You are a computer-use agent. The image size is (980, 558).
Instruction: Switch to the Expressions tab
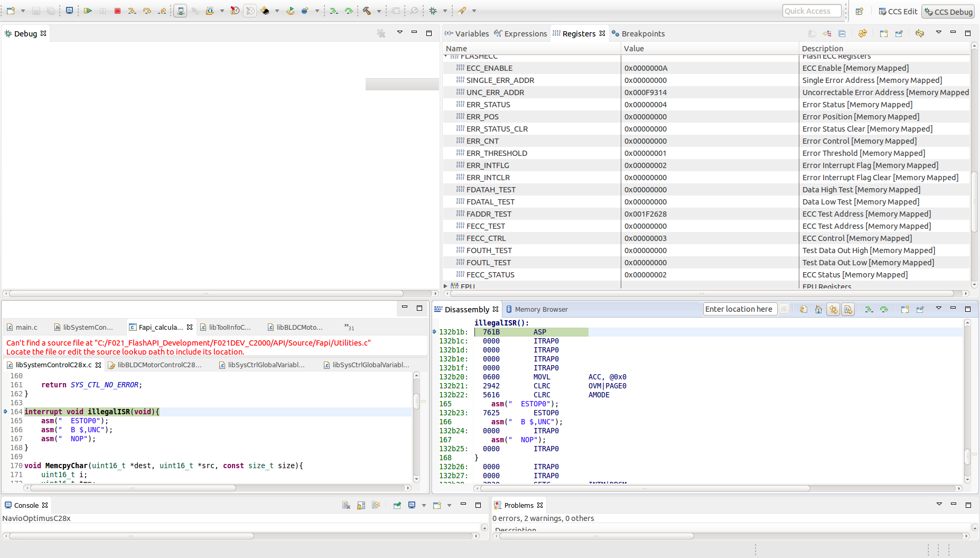coord(520,33)
